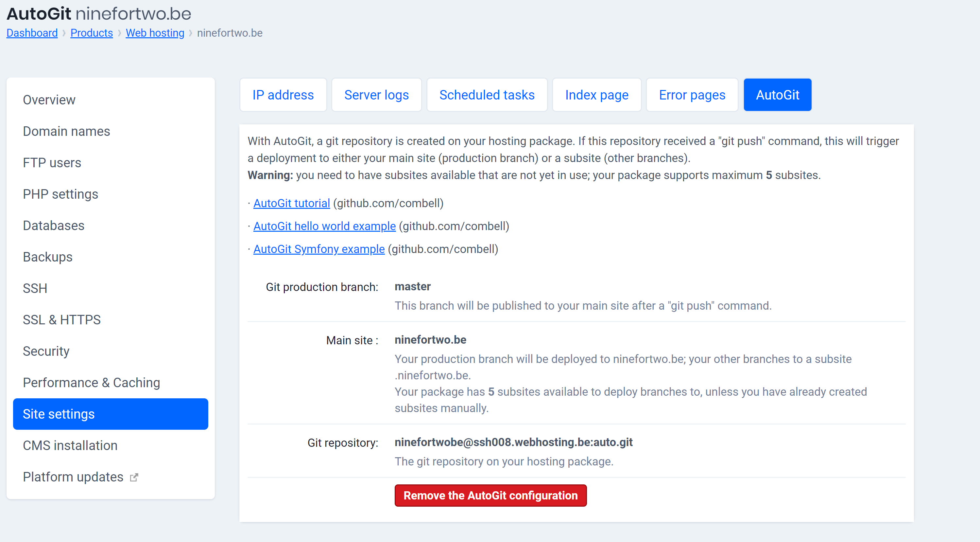The image size is (980, 542).
Task: Go to Products breadcrumb link
Action: pos(92,33)
